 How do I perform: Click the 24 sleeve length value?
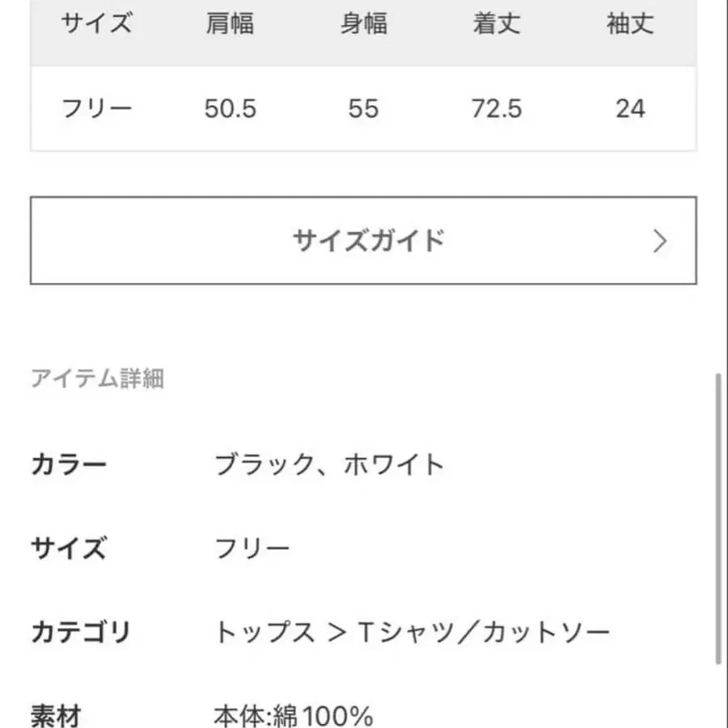coord(629,108)
